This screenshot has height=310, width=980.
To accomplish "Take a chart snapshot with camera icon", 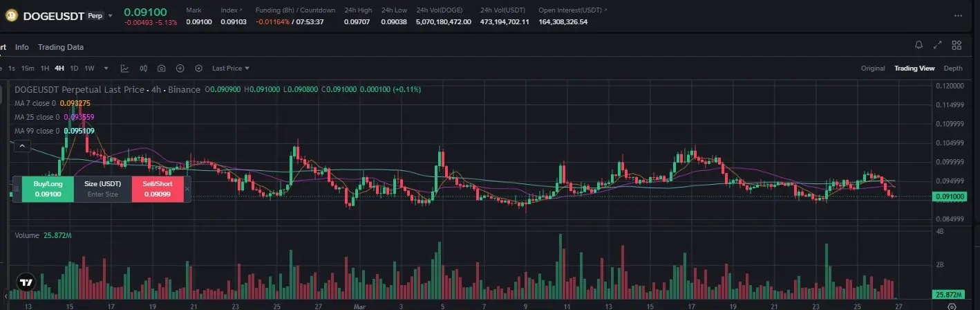I will (161, 69).
